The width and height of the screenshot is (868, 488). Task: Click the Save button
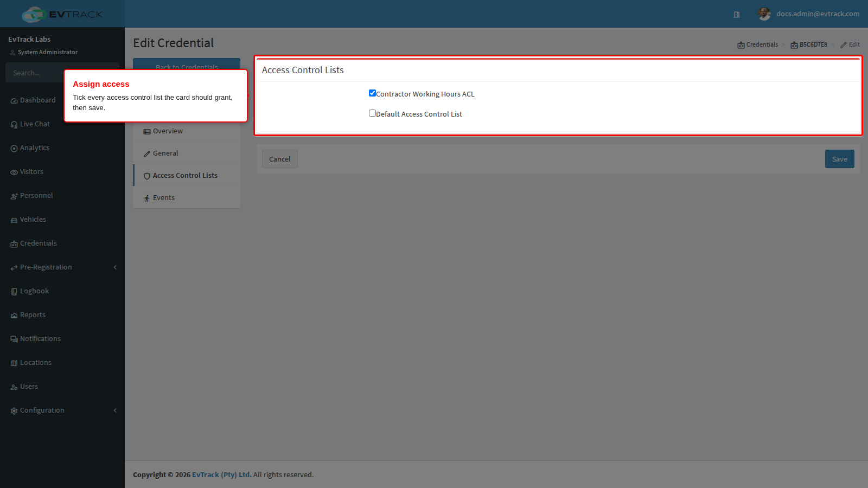tap(840, 159)
